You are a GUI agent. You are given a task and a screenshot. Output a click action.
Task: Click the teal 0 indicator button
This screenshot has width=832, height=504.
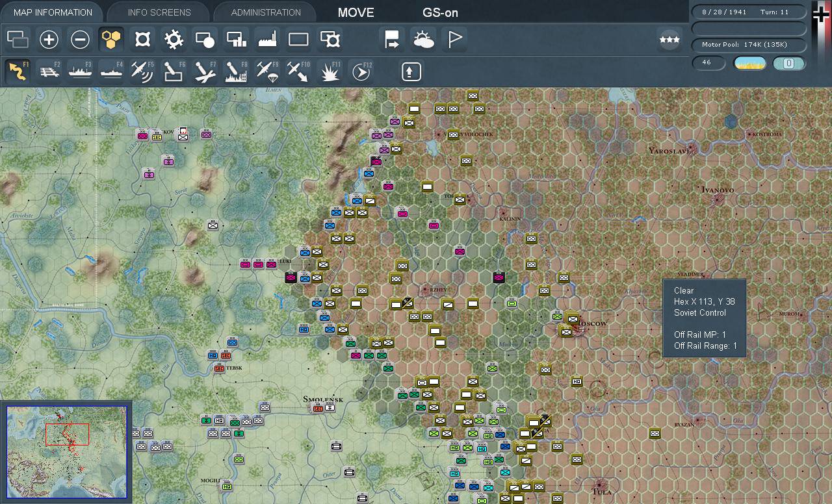pyautogui.click(x=789, y=63)
